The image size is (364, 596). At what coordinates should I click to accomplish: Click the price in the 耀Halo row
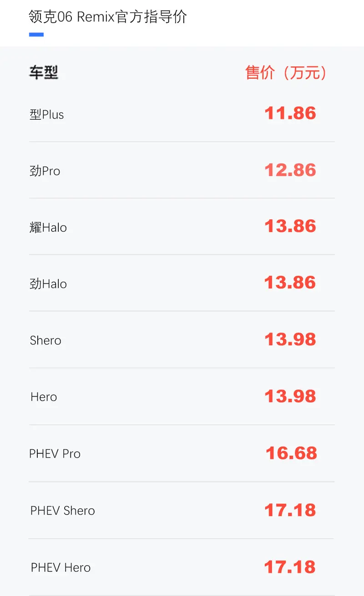coord(290,226)
